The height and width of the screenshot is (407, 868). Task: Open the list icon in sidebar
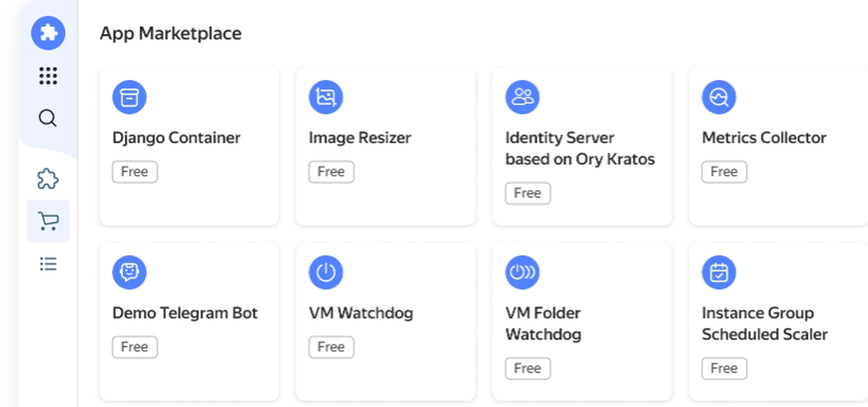[x=49, y=264]
